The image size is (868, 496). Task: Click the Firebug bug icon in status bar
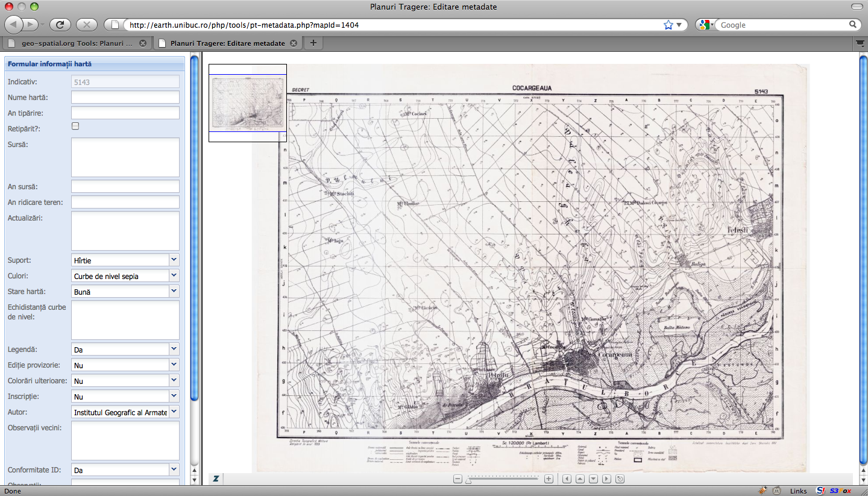pyautogui.click(x=763, y=491)
